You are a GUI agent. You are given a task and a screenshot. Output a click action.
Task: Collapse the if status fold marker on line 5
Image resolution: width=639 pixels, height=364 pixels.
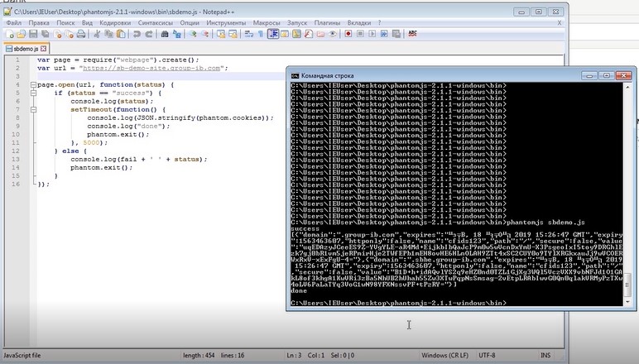coord(33,93)
